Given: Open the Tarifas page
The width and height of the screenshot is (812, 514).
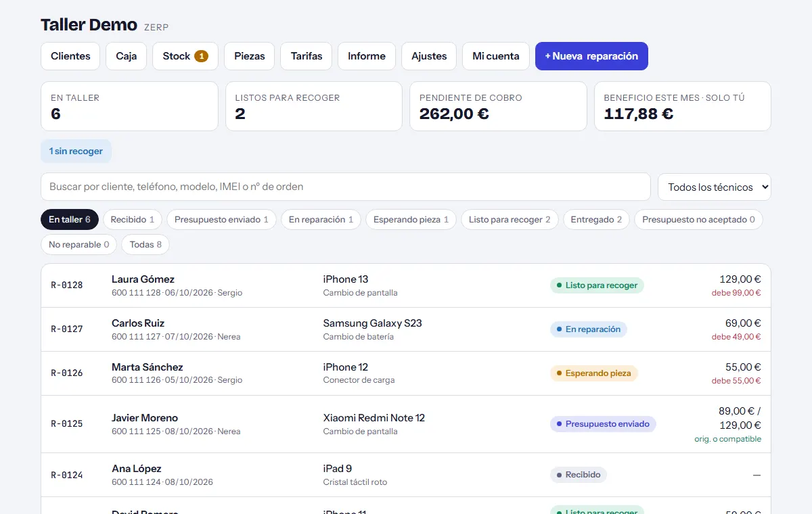Looking at the screenshot, I should coord(307,56).
